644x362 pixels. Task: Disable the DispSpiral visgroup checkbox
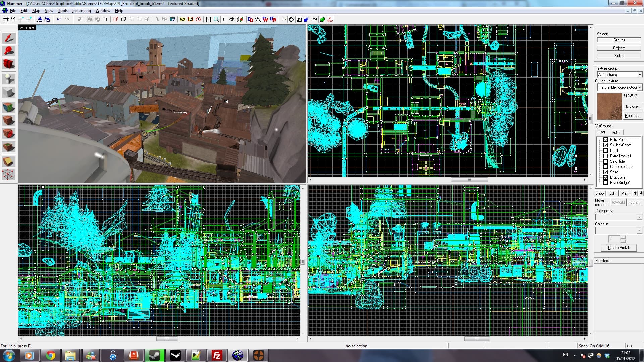[x=606, y=177]
